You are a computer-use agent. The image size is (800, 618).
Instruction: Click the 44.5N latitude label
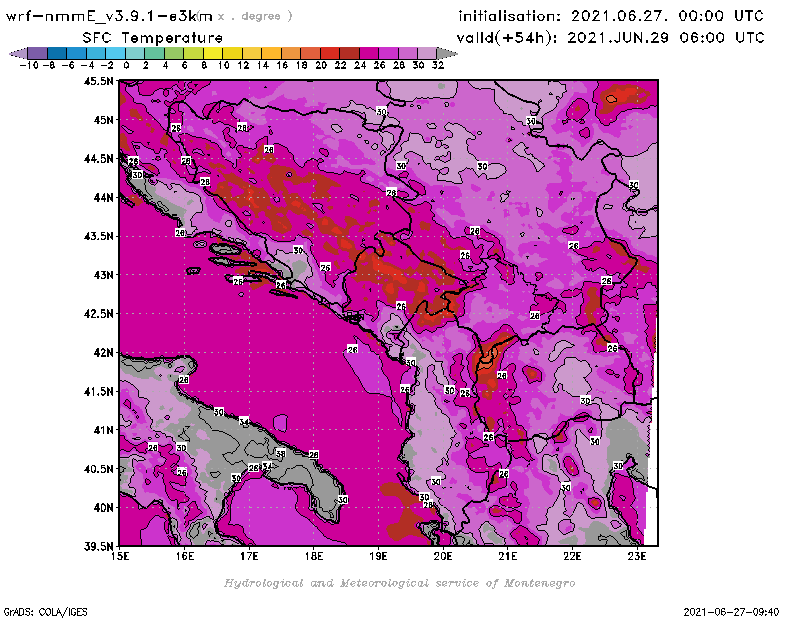(x=98, y=159)
